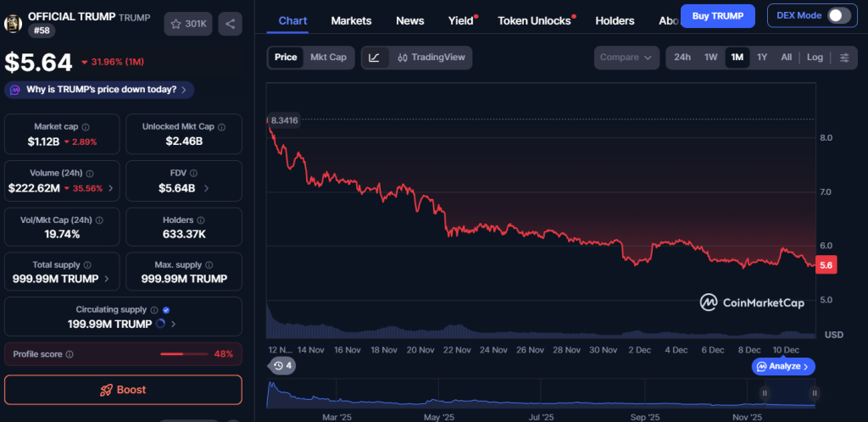Switch chart to Mkt Cap view
This screenshot has height=422, width=868.
click(x=328, y=58)
